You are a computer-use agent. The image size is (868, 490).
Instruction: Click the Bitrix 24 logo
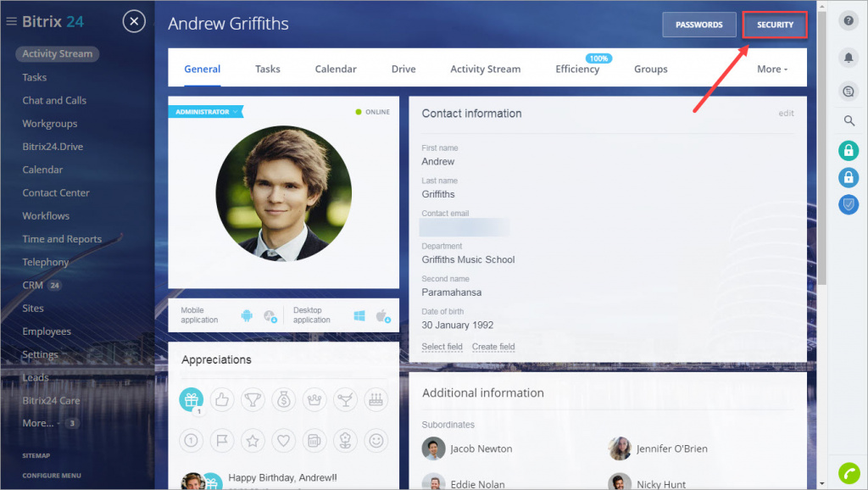pos(53,21)
